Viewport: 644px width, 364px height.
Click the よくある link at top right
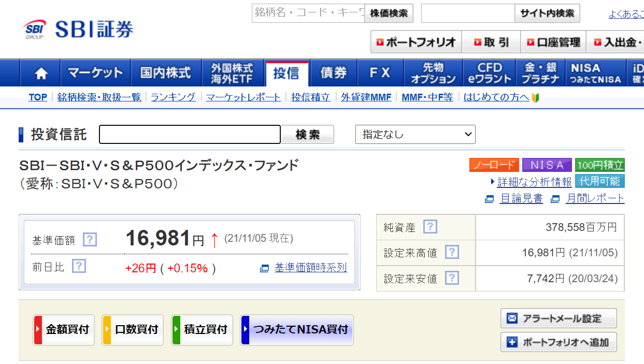pos(626,14)
